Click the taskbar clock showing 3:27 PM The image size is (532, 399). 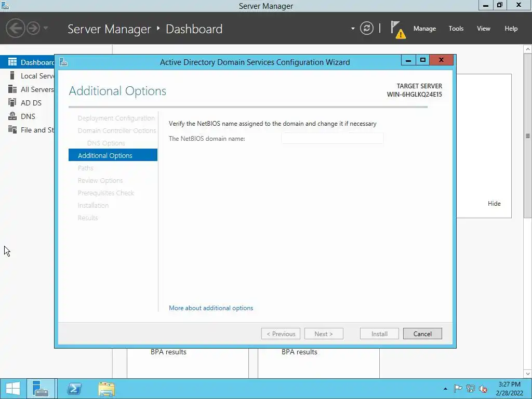click(x=509, y=389)
